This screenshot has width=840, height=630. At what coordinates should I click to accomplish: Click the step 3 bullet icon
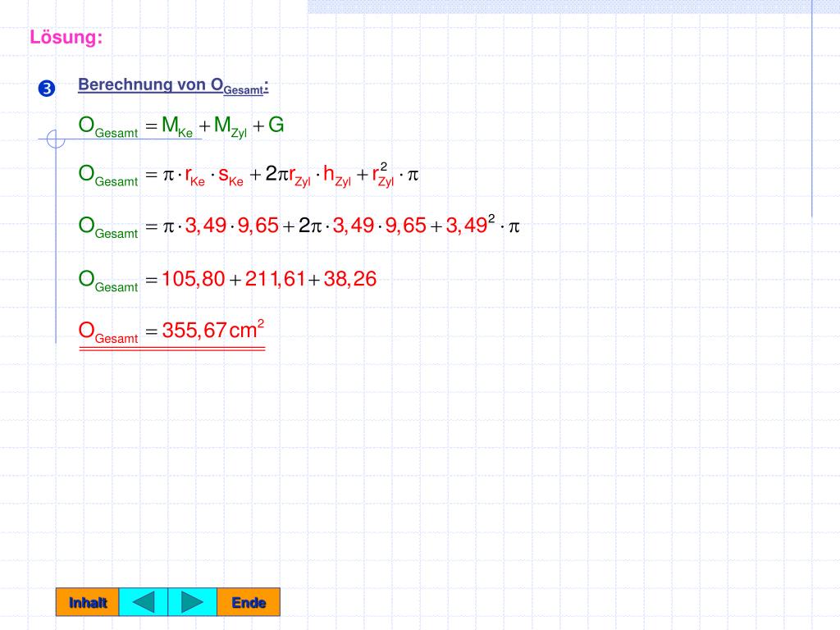click(47, 88)
